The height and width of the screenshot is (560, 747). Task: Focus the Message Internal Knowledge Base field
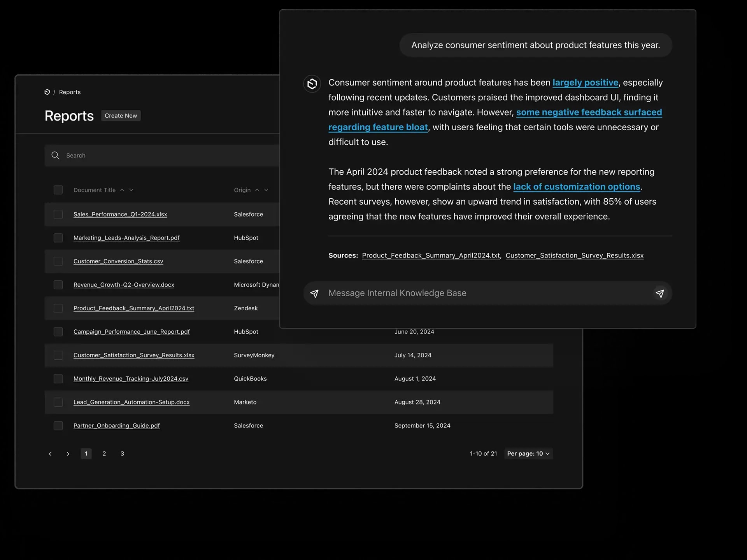click(x=488, y=293)
